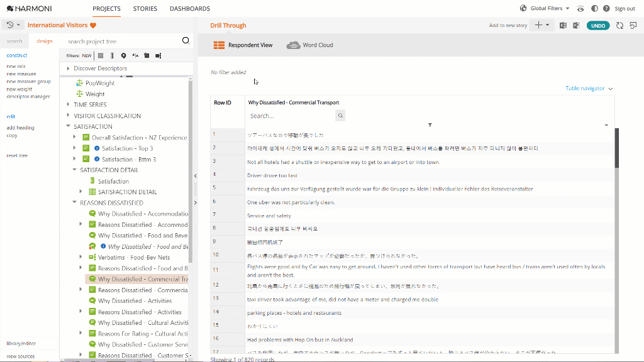Image resolution: width=644 pixels, height=362 pixels.
Task: Click reset tree link
Action: 17,156
